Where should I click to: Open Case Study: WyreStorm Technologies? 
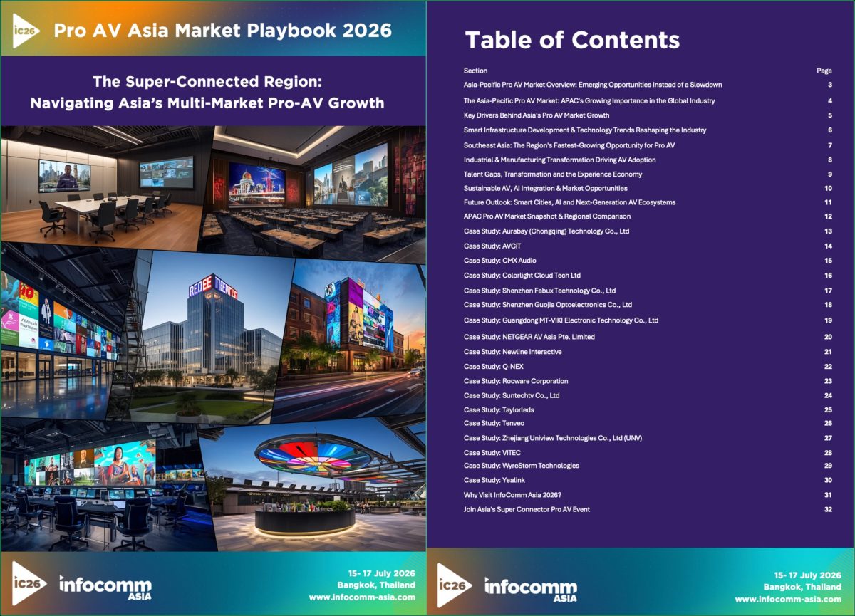click(x=522, y=466)
